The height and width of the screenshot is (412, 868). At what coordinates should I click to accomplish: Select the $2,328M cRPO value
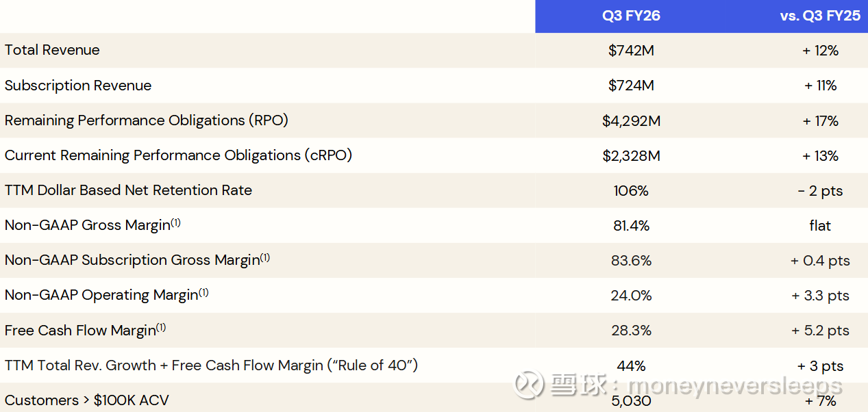coord(631,156)
